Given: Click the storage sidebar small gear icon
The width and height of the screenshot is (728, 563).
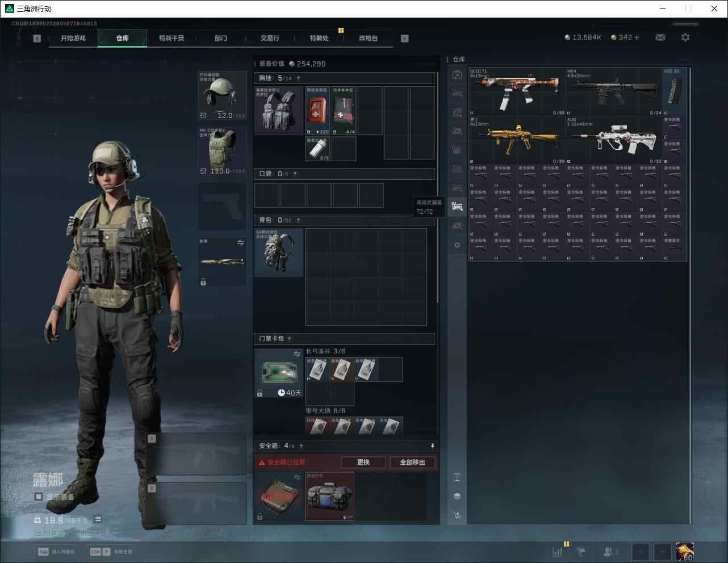Looking at the screenshot, I should pos(457,245).
